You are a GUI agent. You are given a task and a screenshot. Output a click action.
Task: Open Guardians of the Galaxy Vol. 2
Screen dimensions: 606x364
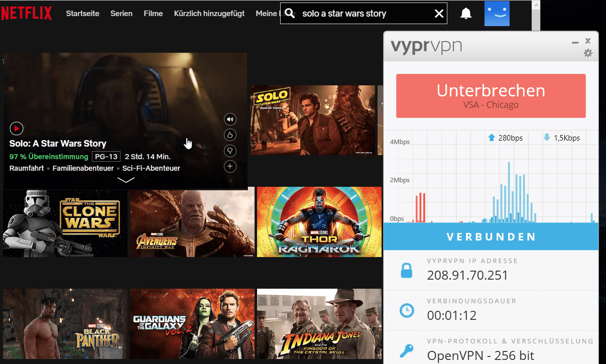point(192,324)
